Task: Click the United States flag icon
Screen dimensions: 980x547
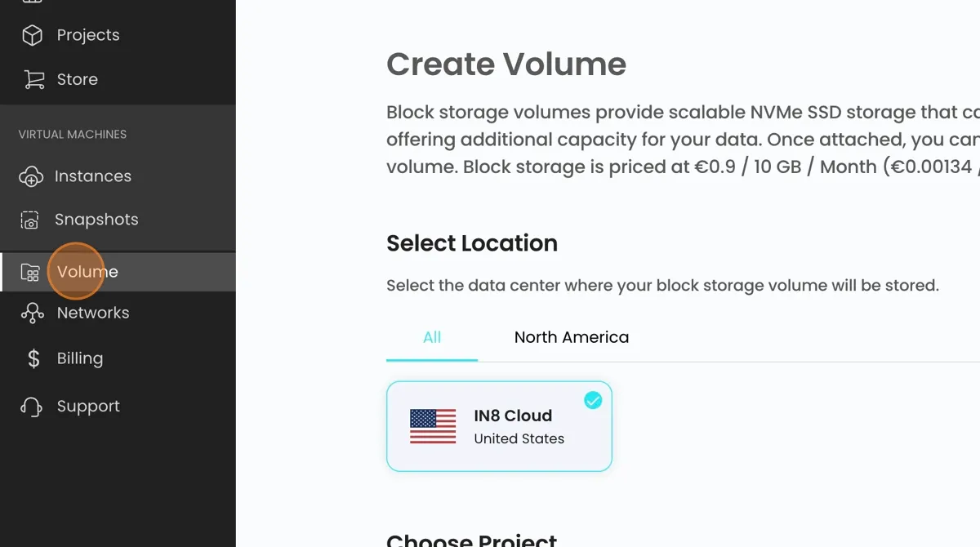Action: point(433,427)
